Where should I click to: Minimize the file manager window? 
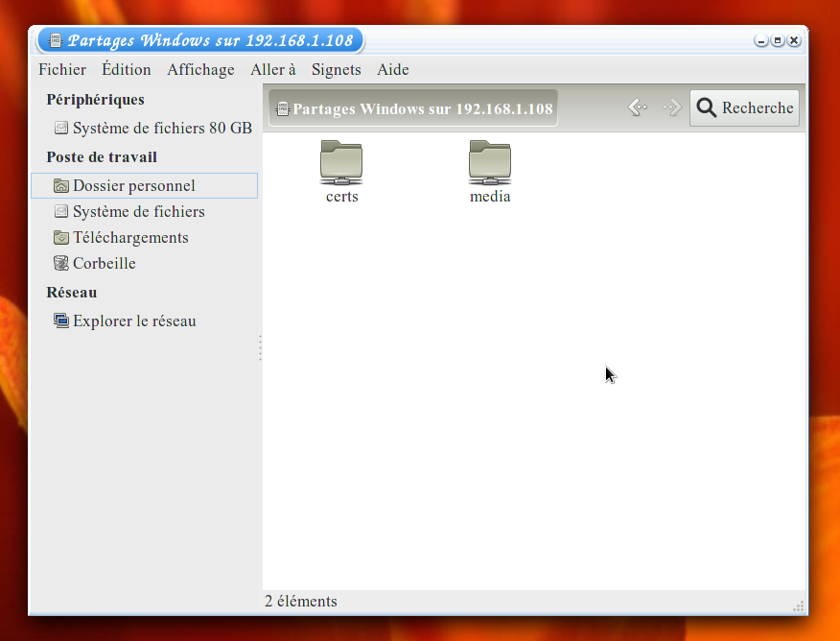(x=760, y=40)
